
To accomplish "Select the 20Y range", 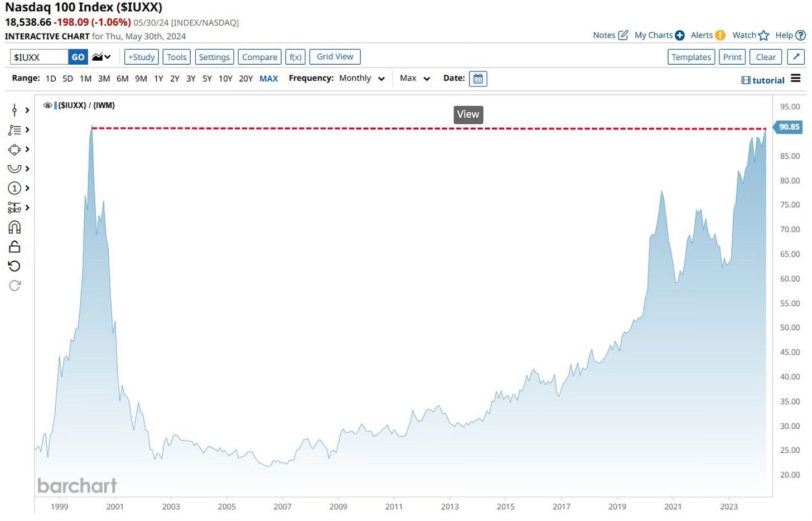I will [x=246, y=79].
